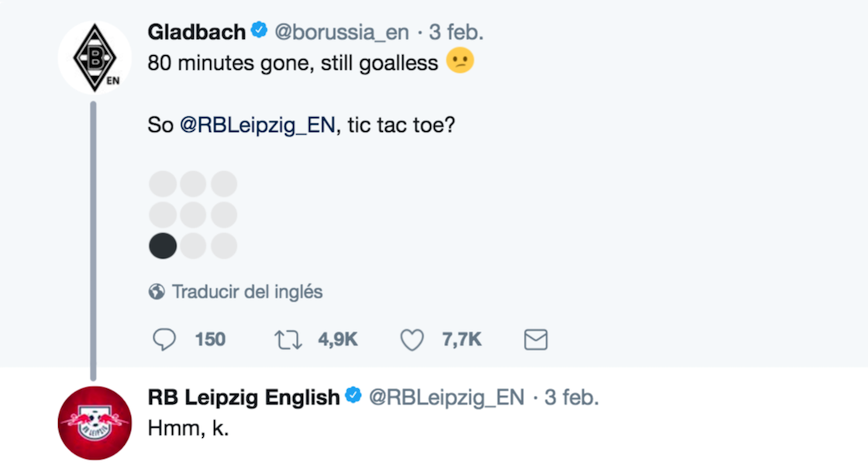Open the RB Leipzig profile avatar

click(x=95, y=422)
